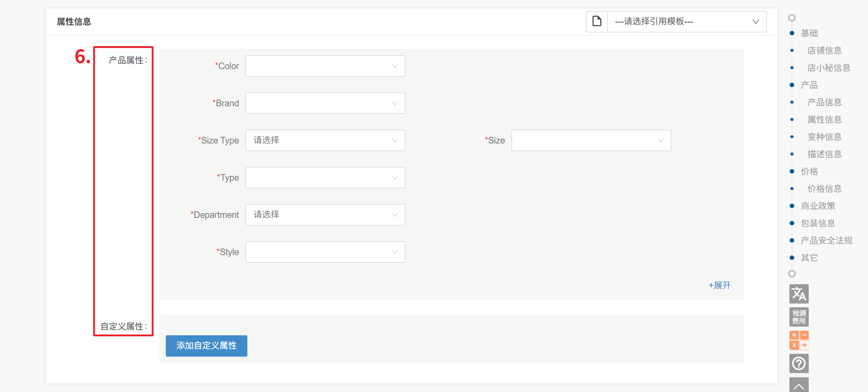Jump to 店铺信息 in side navigation
The width and height of the screenshot is (868, 392).
point(824,50)
